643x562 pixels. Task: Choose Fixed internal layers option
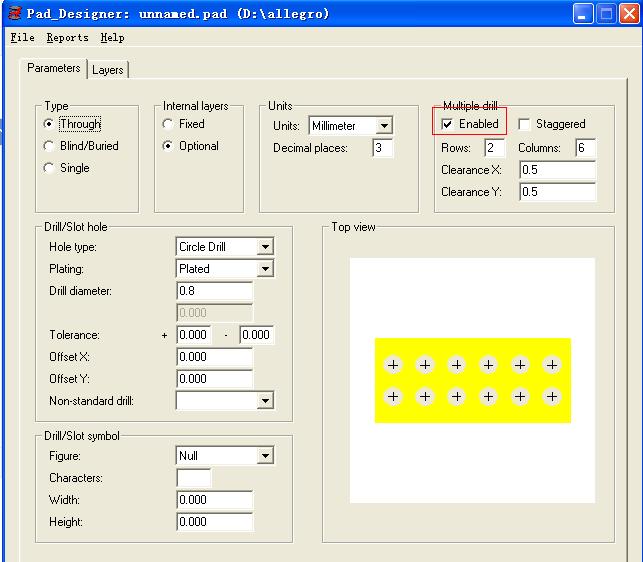pyautogui.click(x=168, y=124)
